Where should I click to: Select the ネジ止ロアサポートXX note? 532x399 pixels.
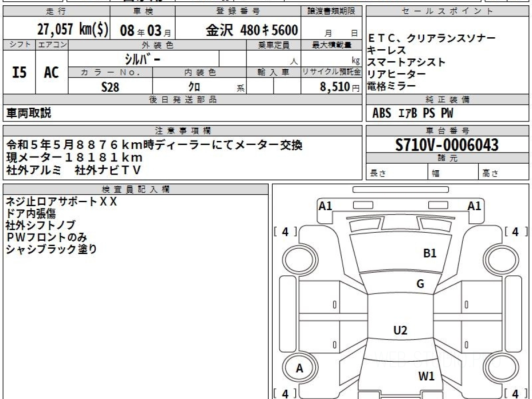pyautogui.click(x=62, y=202)
